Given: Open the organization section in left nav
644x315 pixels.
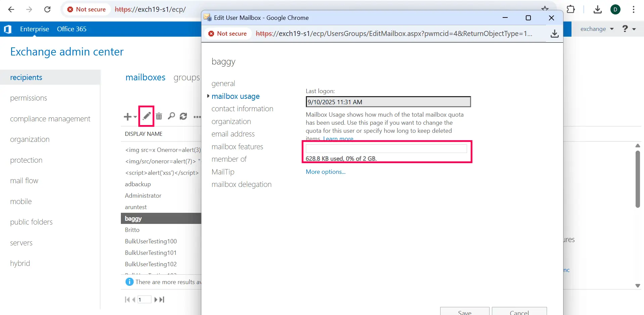Looking at the screenshot, I should [30, 139].
